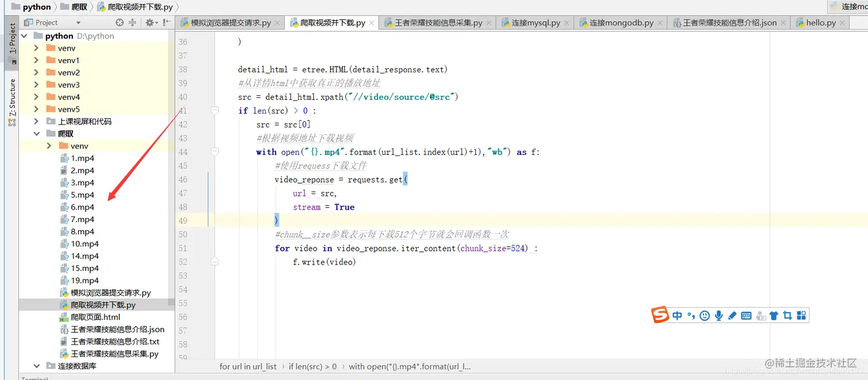This screenshot has height=380, width=868.
Task: Select 1.mp4 in the project tree
Action: (x=82, y=158)
